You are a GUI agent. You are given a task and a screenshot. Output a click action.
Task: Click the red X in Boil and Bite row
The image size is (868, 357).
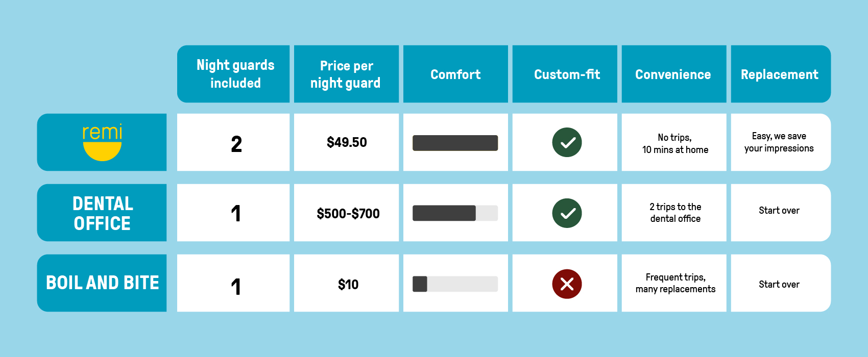click(567, 284)
